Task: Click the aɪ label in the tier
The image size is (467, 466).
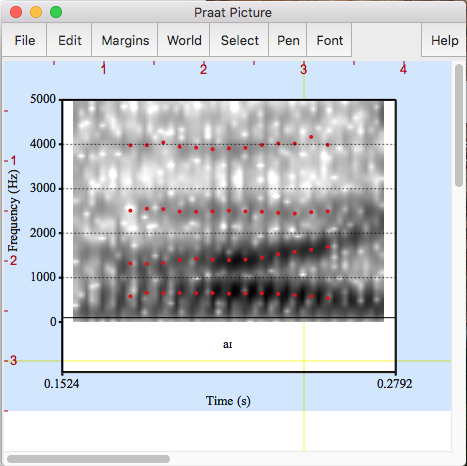Action: pyautogui.click(x=228, y=344)
